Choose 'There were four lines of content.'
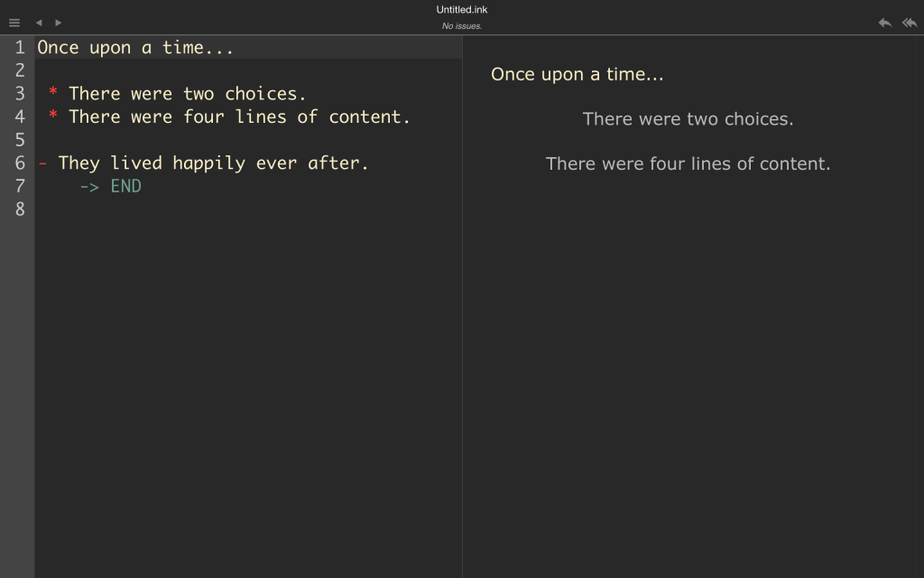The image size is (924, 578). (688, 163)
